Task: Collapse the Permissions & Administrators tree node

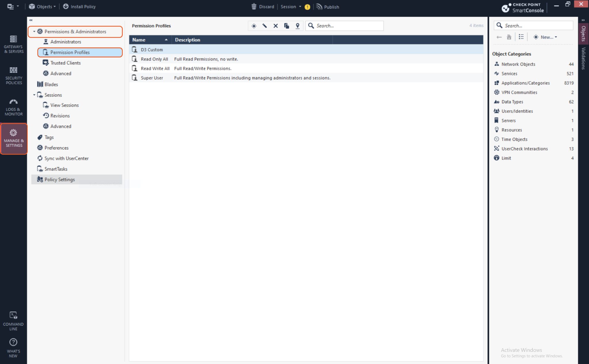Action: 34,32
